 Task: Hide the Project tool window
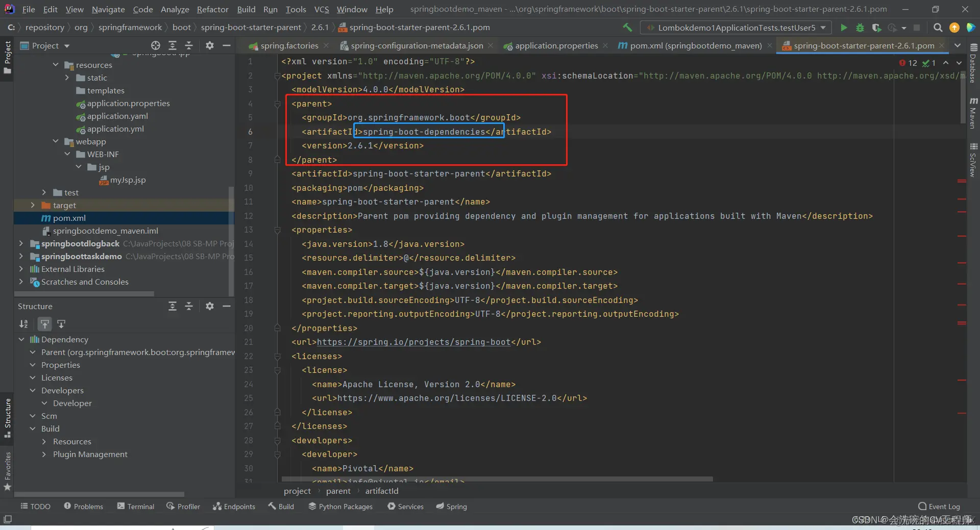[227, 45]
